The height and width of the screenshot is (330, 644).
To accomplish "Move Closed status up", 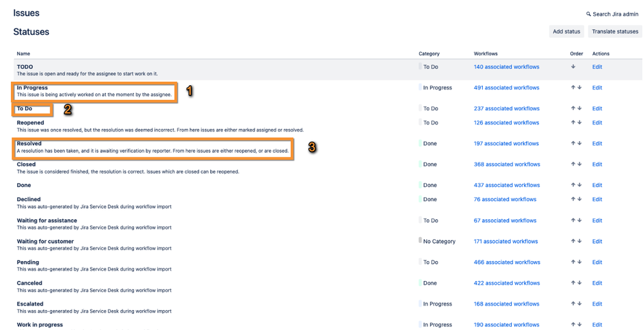I will coord(573,164).
